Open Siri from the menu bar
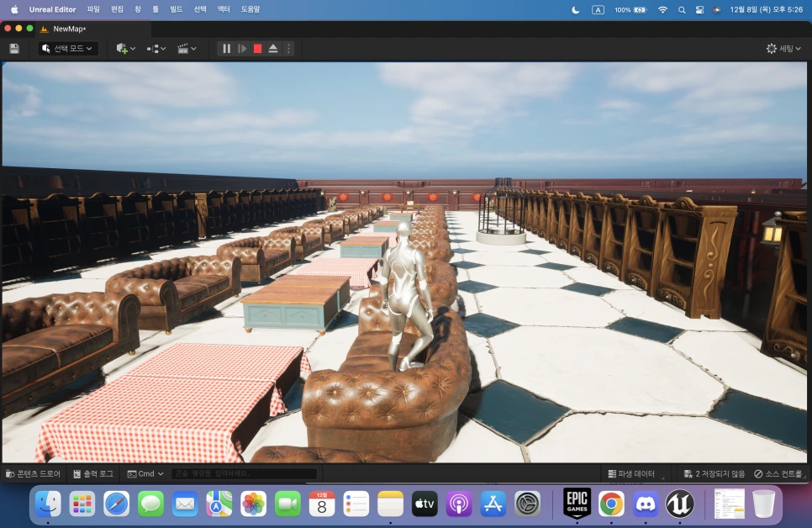The height and width of the screenshot is (528, 812). (x=717, y=10)
